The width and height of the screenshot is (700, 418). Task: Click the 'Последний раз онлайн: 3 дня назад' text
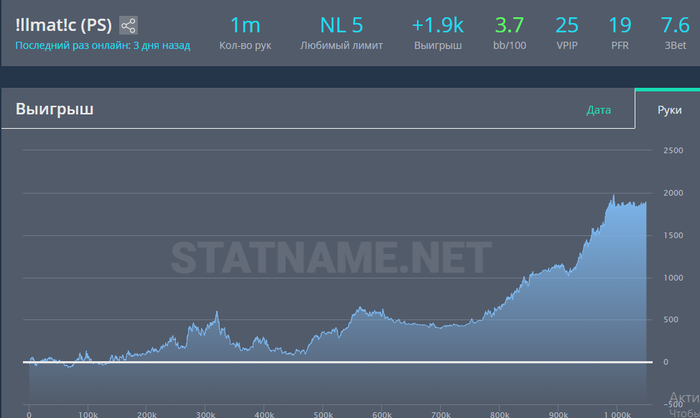pyautogui.click(x=103, y=46)
